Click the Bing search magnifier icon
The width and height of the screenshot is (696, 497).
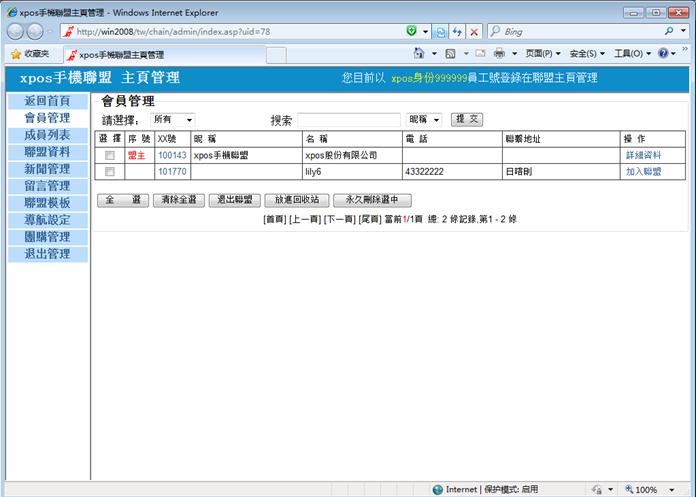pos(669,32)
